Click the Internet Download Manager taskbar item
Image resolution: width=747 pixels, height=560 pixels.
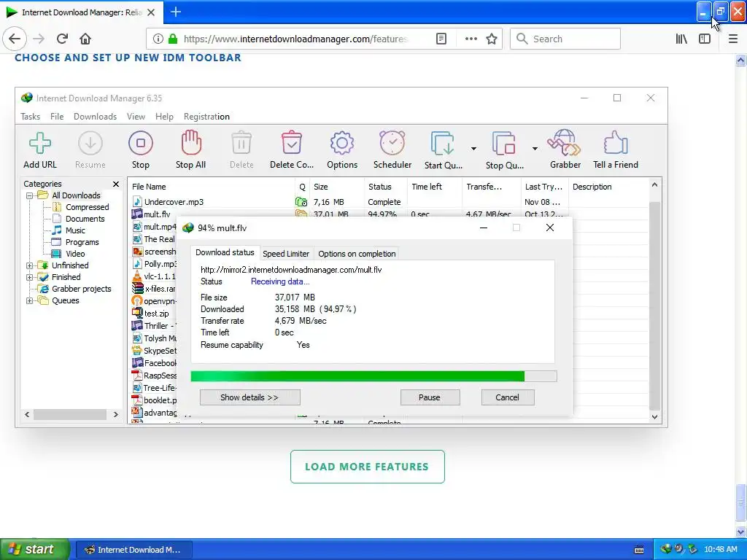133,550
